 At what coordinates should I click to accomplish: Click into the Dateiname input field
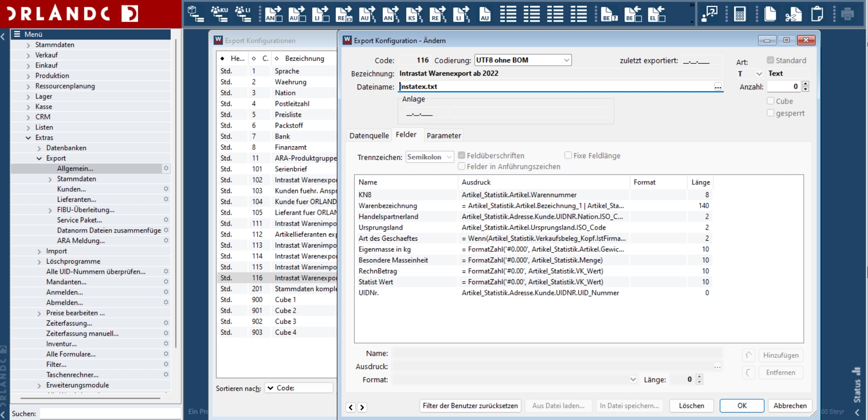coord(555,86)
